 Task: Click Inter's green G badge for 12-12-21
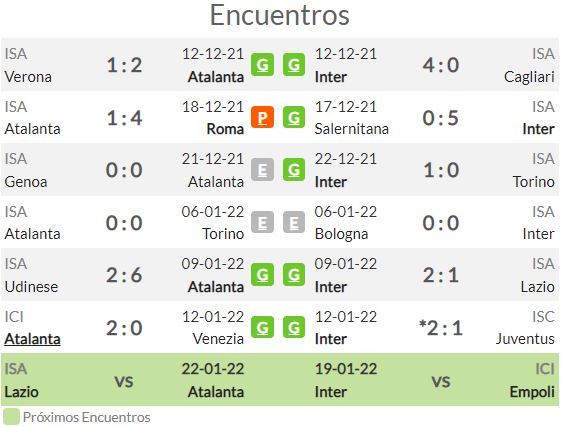294,65
